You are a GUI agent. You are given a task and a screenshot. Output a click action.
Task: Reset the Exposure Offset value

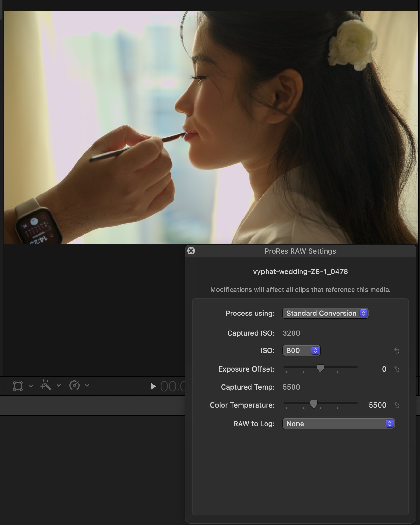pos(397,369)
